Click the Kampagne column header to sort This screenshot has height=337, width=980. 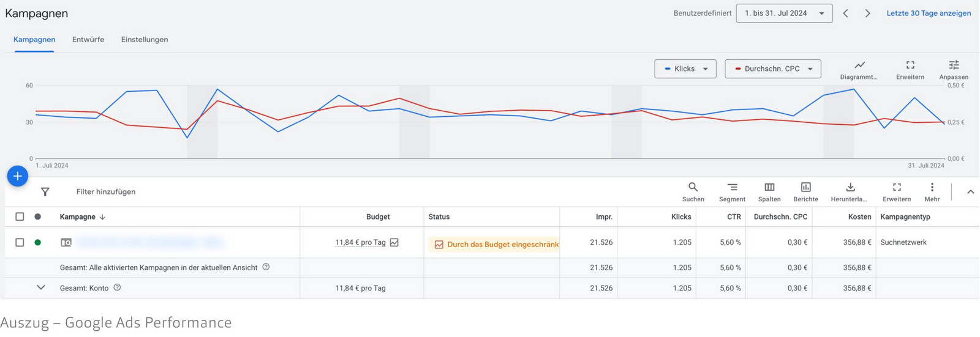pos(77,217)
